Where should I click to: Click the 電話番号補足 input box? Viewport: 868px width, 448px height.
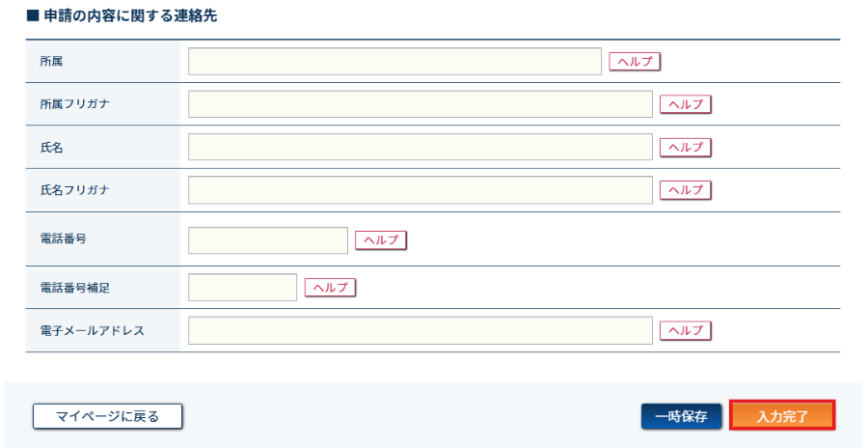point(242,288)
